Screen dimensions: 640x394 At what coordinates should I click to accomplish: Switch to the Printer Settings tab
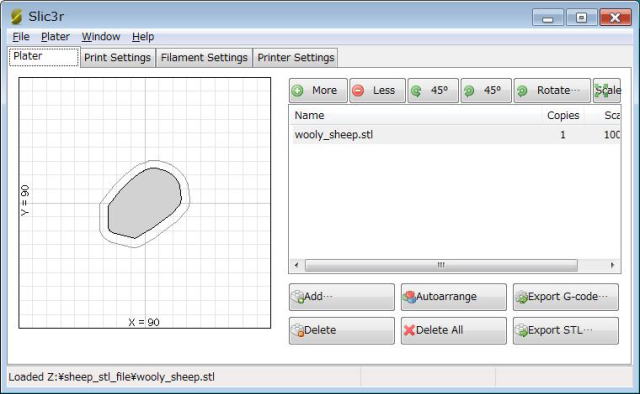296,58
